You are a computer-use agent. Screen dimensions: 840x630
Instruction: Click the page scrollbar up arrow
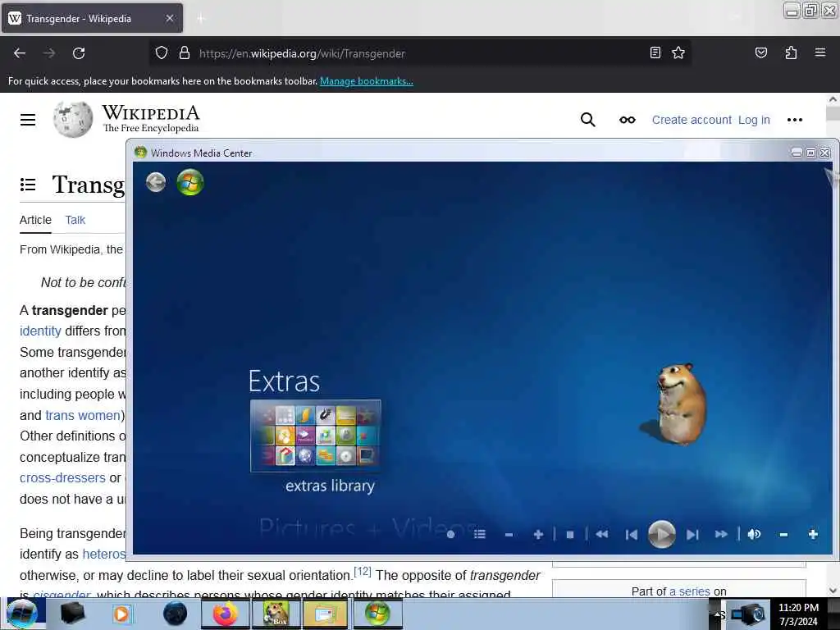(833, 99)
